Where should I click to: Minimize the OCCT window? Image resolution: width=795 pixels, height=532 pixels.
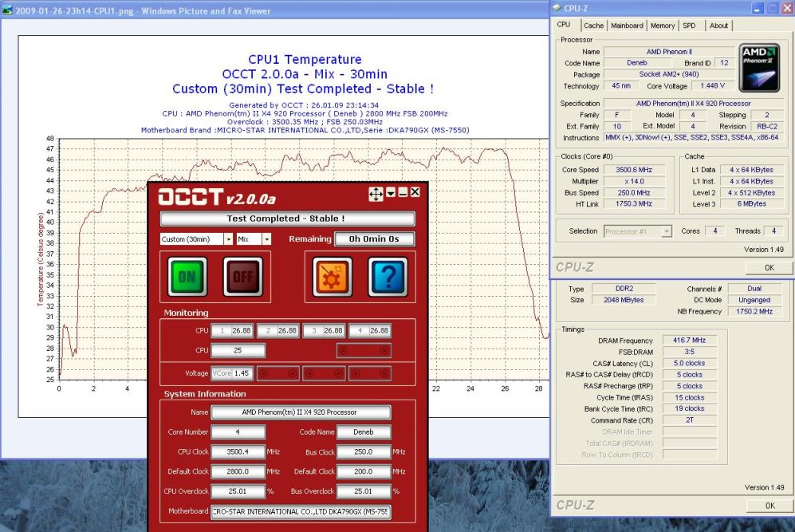403,192
